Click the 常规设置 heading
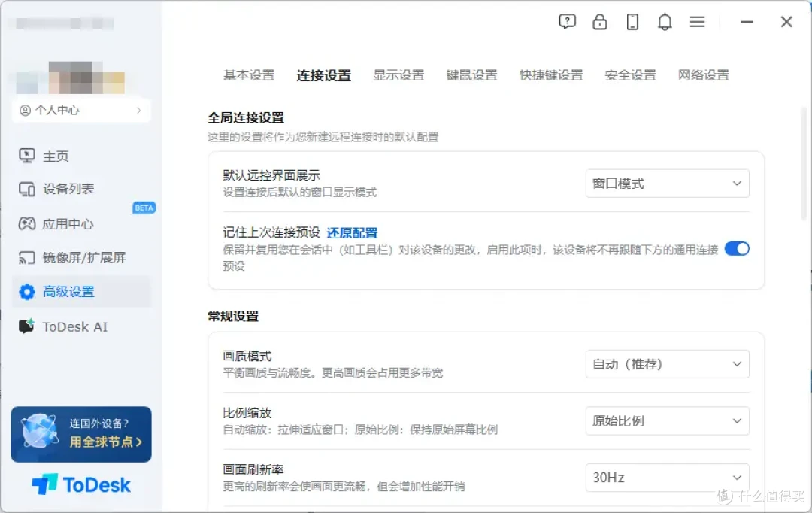The width and height of the screenshot is (812, 513). [x=233, y=316]
